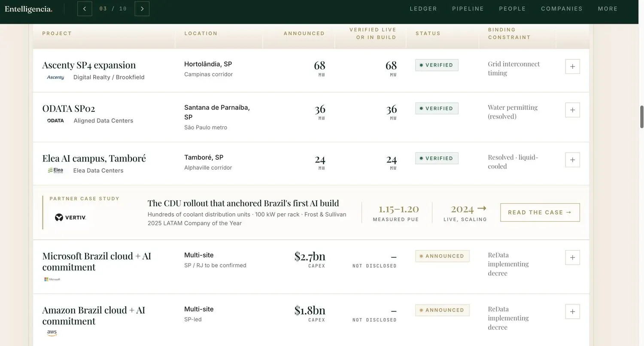Open Microsoft Brazil cloud + AI commitment title
Viewport: 644px width, 346px height.
tap(97, 261)
